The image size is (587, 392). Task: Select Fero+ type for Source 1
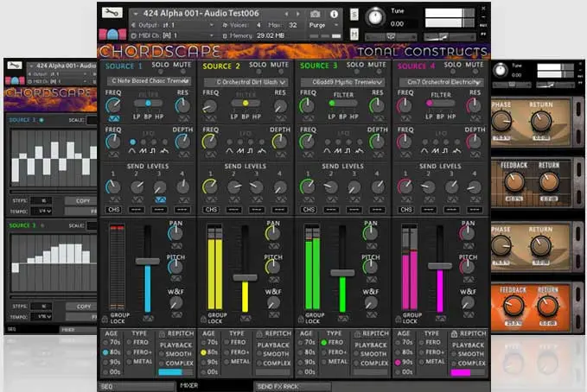pyautogui.click(x=129, y=352)
